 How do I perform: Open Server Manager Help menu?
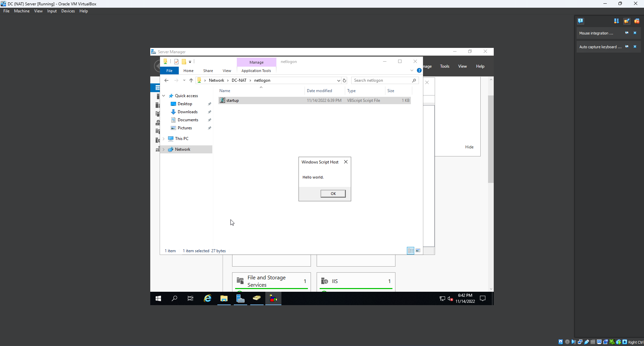pos(480,66)
